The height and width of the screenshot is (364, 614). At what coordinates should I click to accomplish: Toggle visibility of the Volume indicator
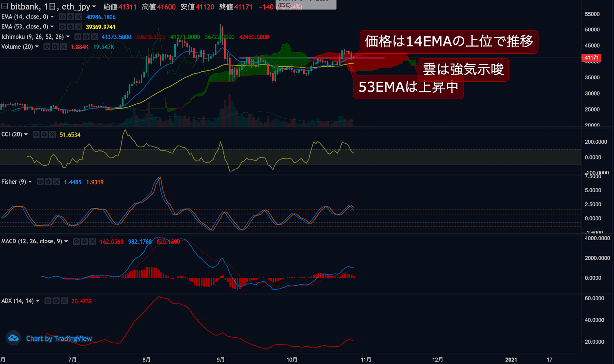pyautogui.click(x=47, y=46)
